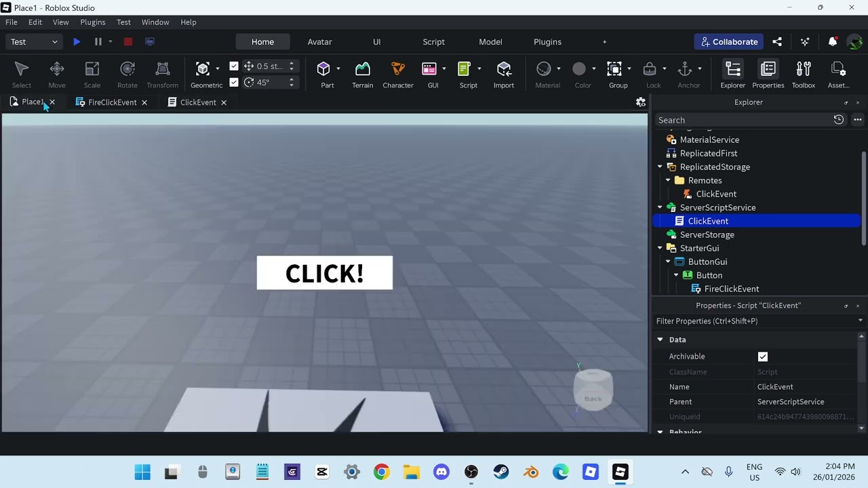Click the Group icon

coord(614,69)
